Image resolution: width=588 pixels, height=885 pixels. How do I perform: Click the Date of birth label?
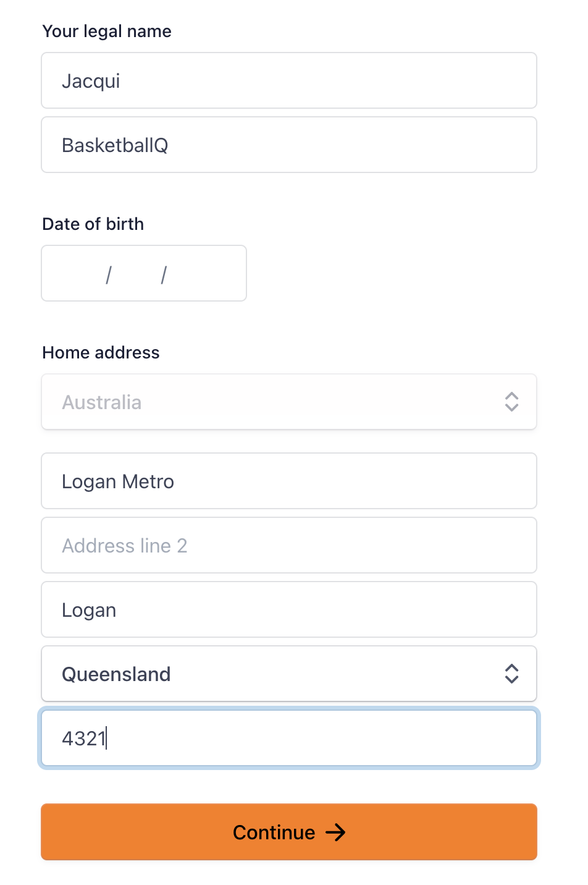click(93, 224)
